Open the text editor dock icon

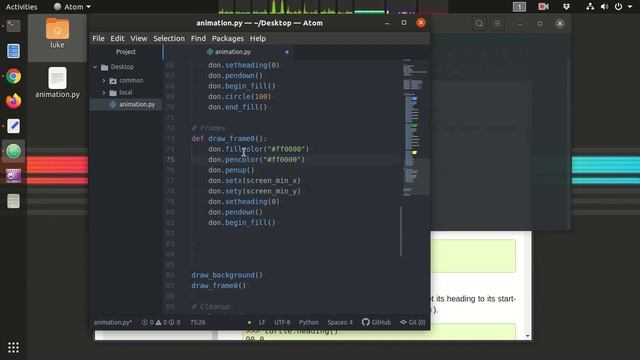[13, 126]
